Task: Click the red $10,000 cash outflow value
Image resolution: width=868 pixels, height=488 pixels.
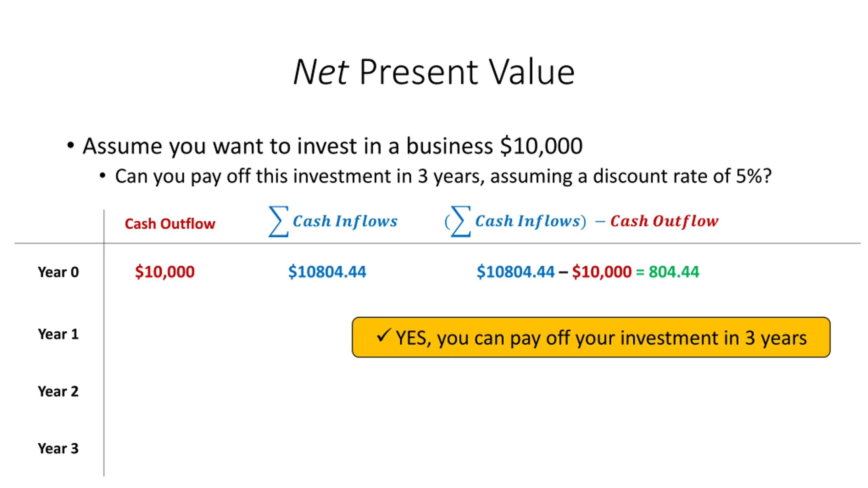Action: [165, 272]
